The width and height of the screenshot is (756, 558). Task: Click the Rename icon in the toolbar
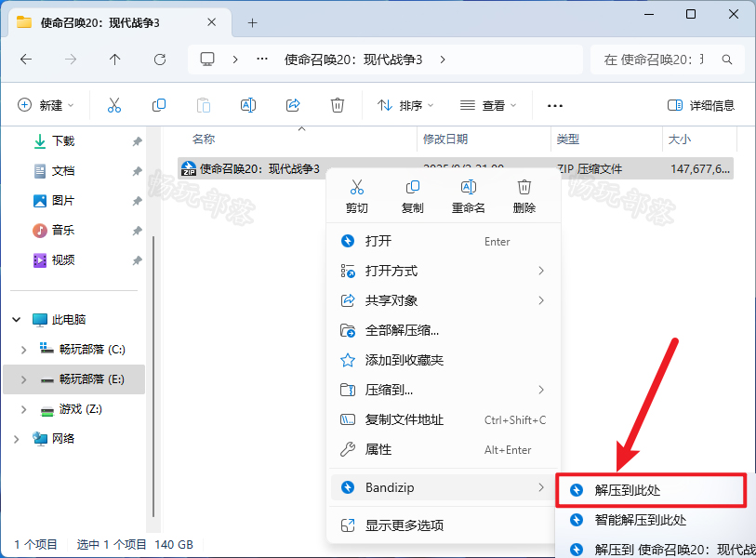coord(248,105)
